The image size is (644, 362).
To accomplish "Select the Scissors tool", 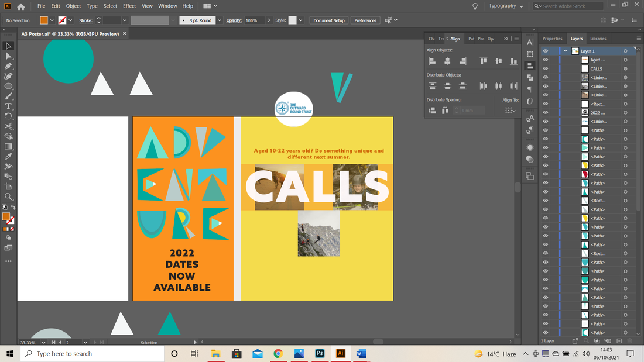I will tap(8, 126).
